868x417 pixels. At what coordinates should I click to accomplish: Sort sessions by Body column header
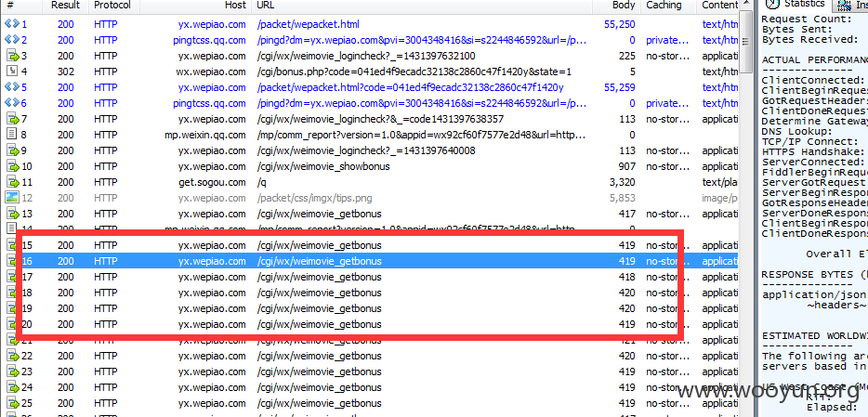624,5
